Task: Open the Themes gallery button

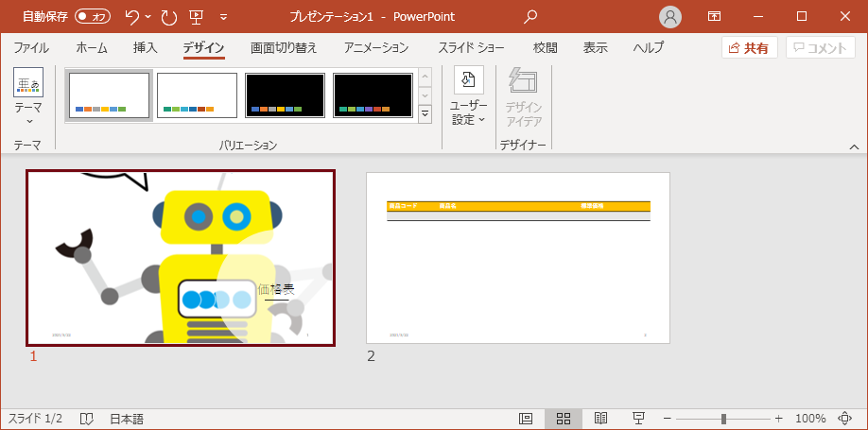Action: coord(27,99)
